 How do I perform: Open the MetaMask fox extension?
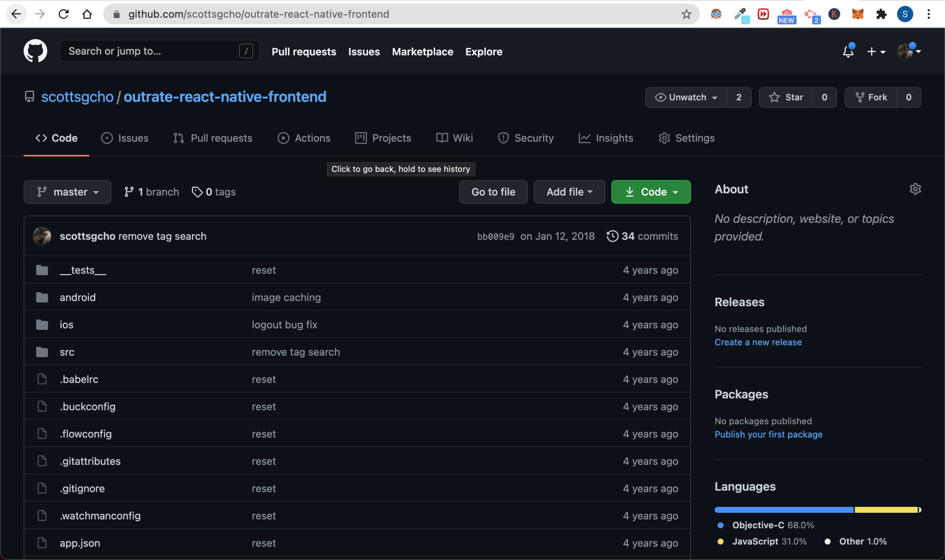pyautogui.click(x=857, y=14)
